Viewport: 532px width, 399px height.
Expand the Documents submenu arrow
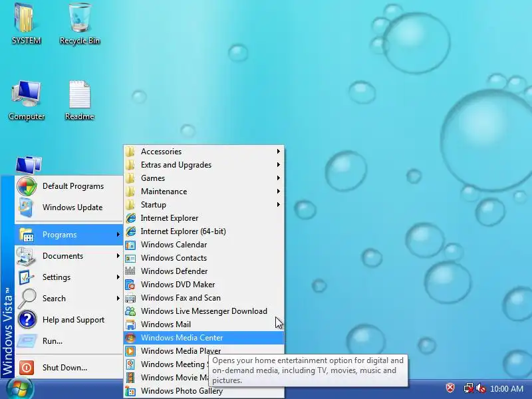coord(118,256)
